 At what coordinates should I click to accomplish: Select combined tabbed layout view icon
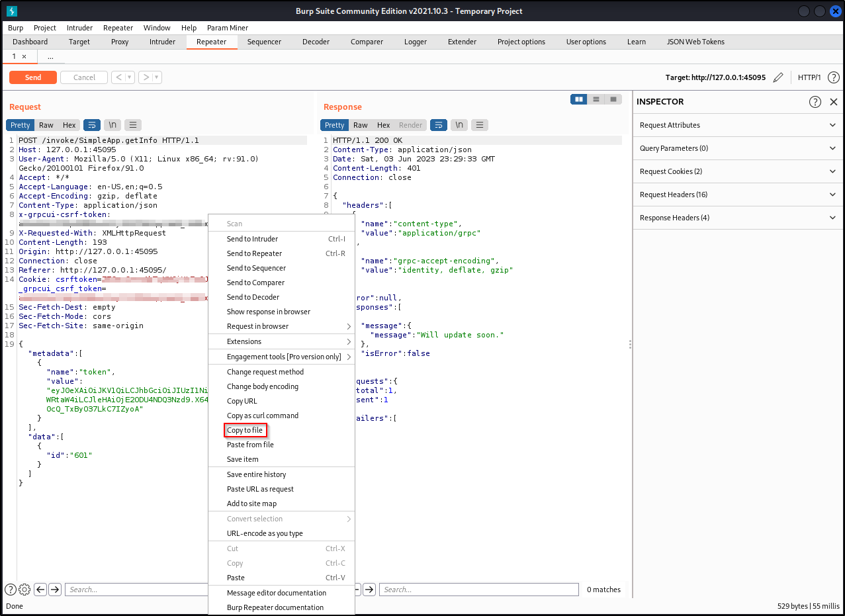[613, 99]
